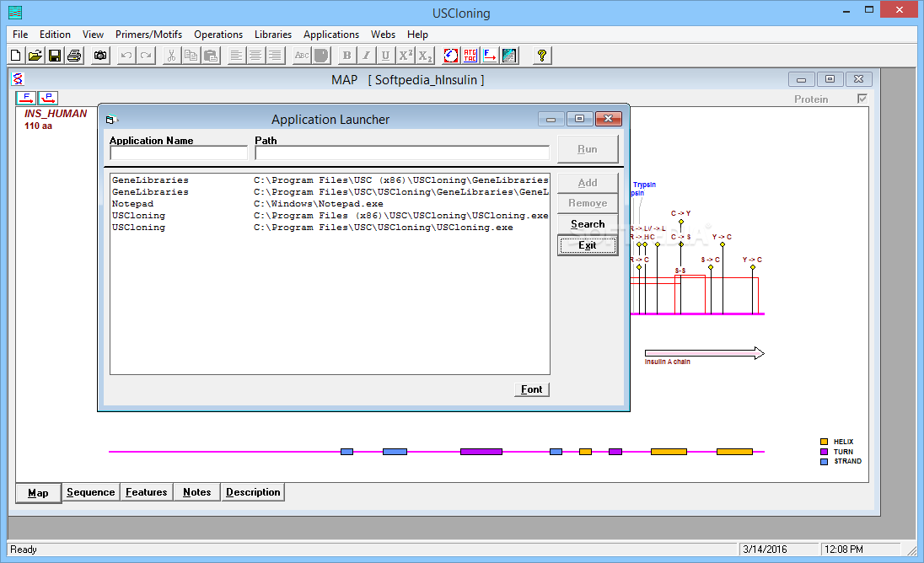Toggle underline formatting
Viewport: 924px width, 563px height.
click(x=386, y=56)
